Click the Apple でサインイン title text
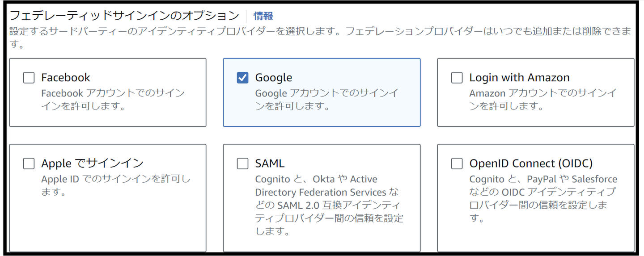This screenshot has width=644, height=256. coord(92,164)
